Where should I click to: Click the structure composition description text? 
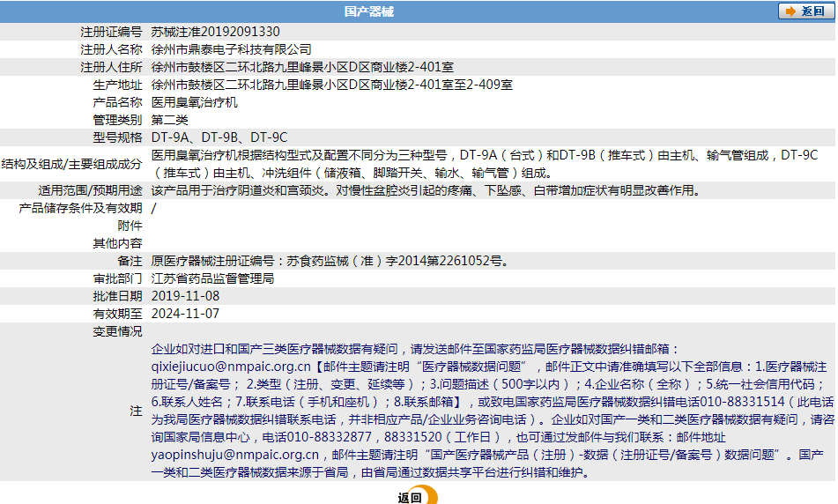[485, 164]
